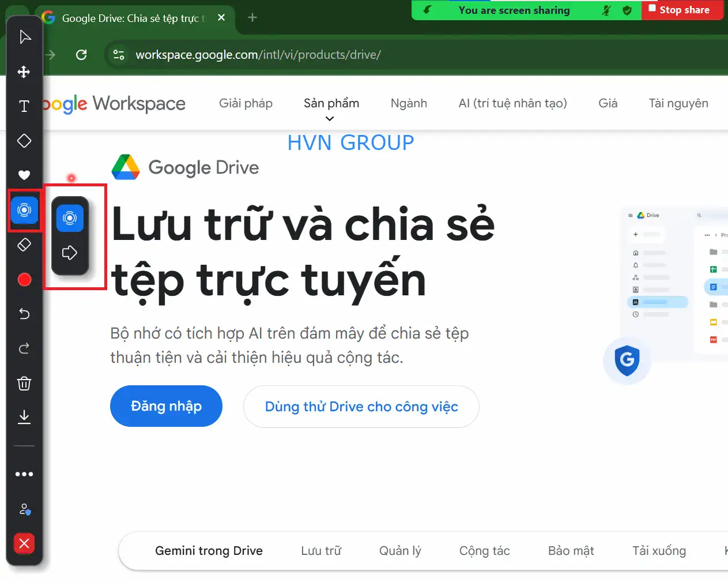728x582 pixels.
Task: Open the red color swatch picker
Action: coord(24,280)
